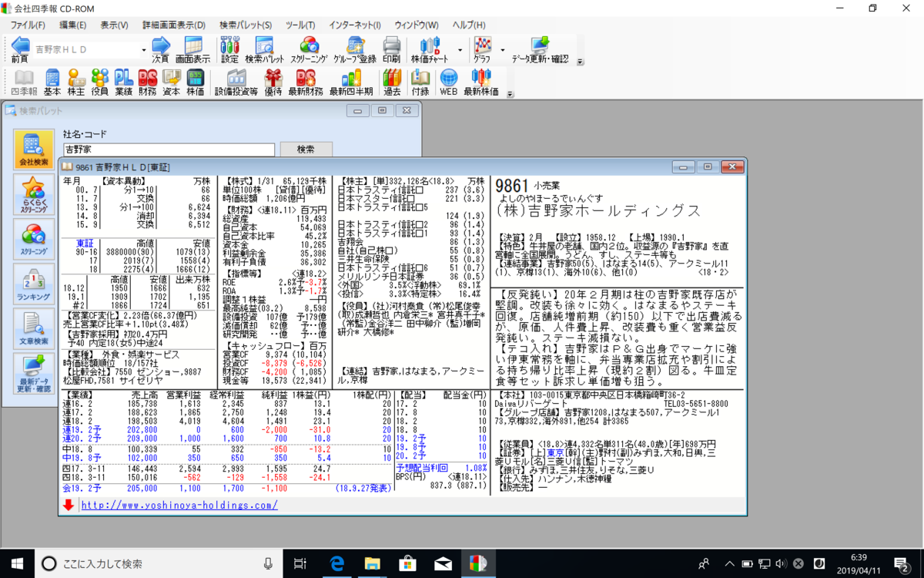Select 会社検索 in the search palette sidebar

34,149
